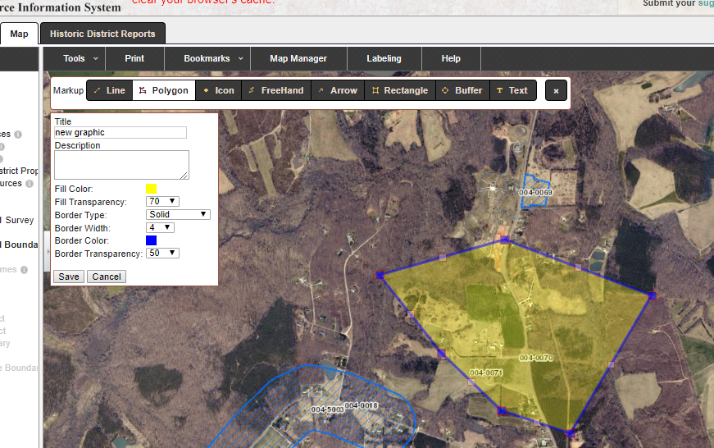This screenshot has width=714, height=448.
Task: Select the Arrow markup tool
Action: [x=338, y=91]
